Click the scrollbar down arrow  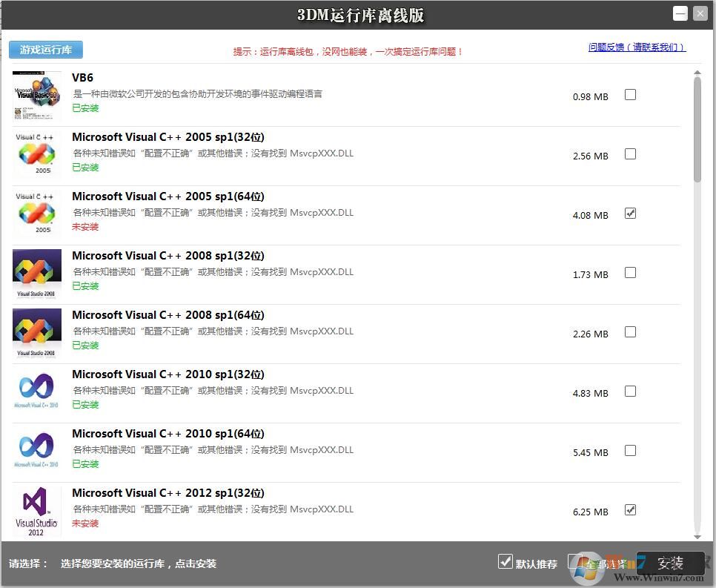pos(697,535)
